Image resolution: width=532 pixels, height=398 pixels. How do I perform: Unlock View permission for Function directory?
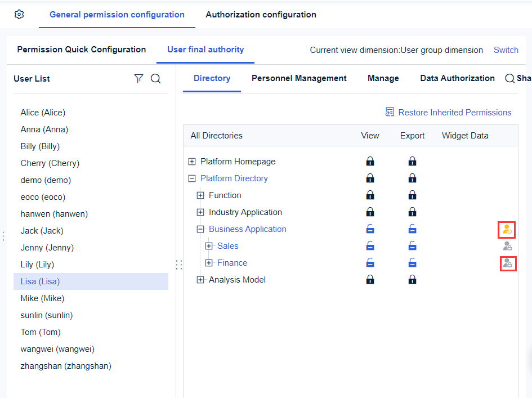click(370, 195)
